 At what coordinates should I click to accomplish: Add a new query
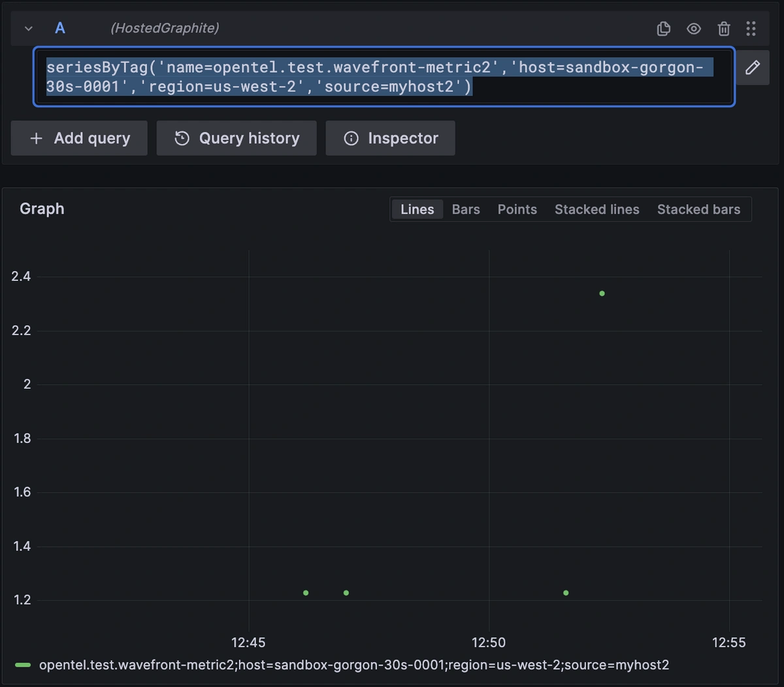[79, 138]
